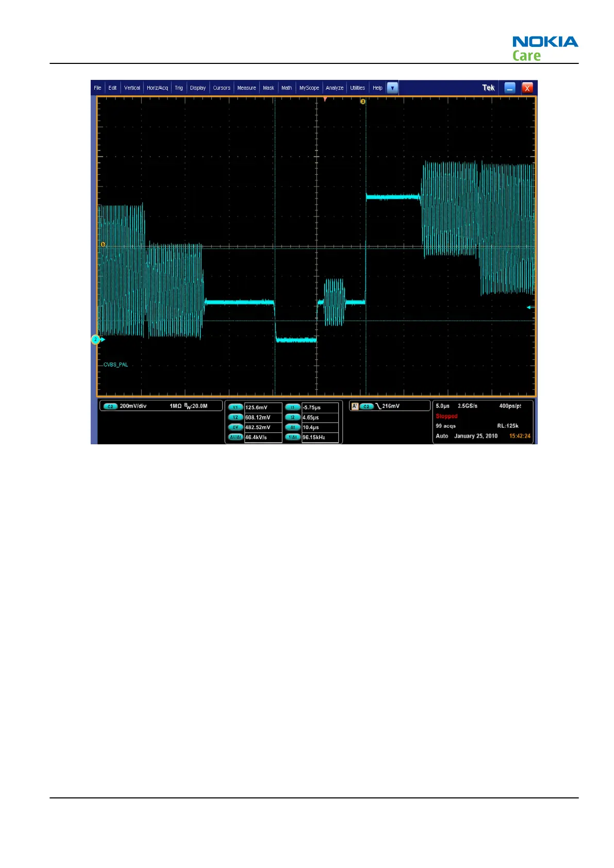Open the Utilities menu

coord(357,88)
